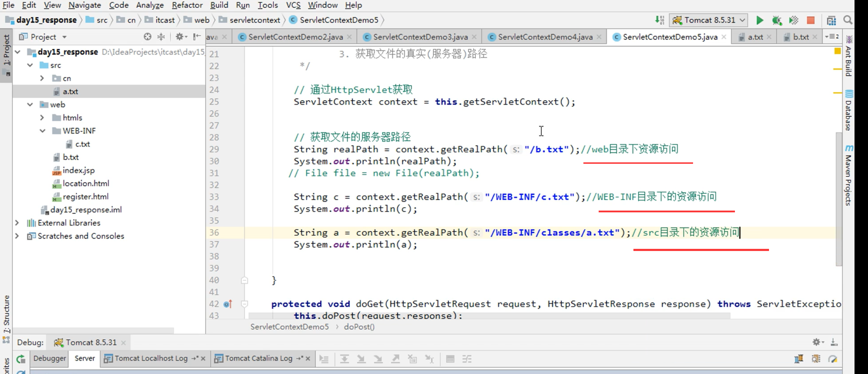Image resolution: width=868 pixels, height=374 pixels.
Task: Click the speedometer icon at debug toolbar right end
Action: point(833,359)
